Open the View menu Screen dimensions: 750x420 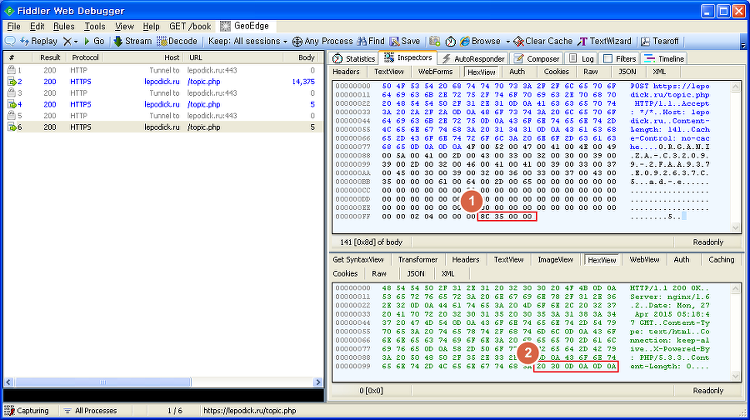click(124, 26)
